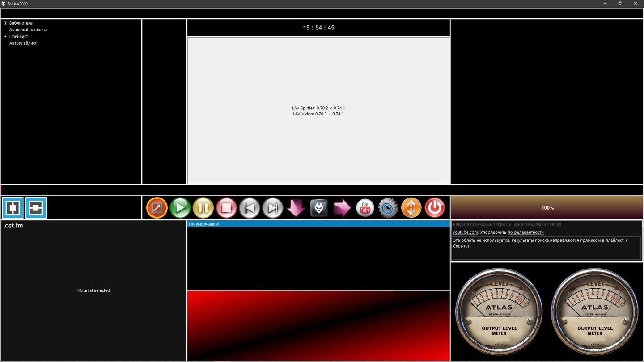Expand the Библиотека tree node
The width and height of the screenshot is (644, 362).
pos(5,23)
